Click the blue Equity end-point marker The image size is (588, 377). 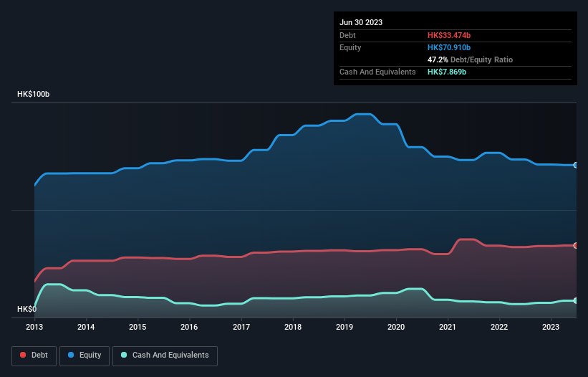576,165
